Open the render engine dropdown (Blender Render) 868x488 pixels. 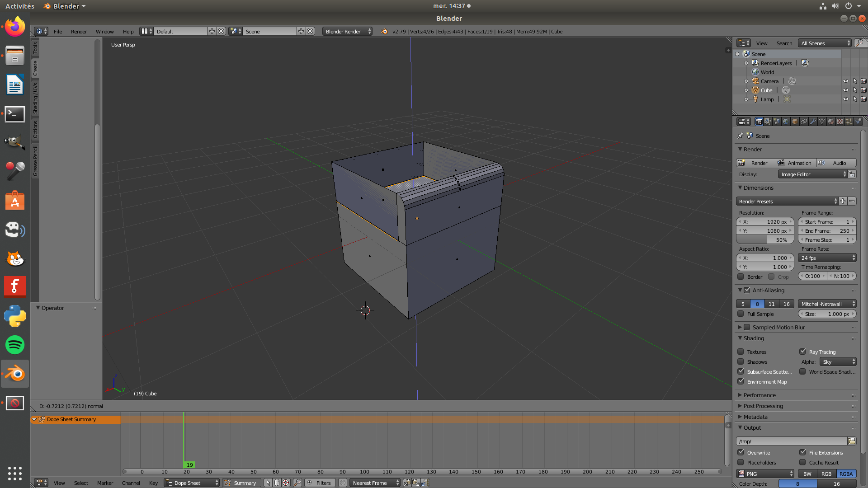pos(347,31)
